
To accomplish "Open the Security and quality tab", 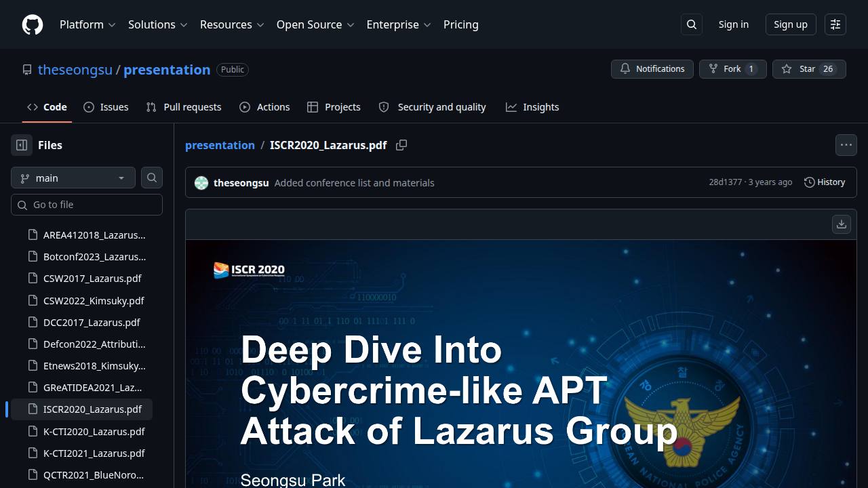I will (432, 107).
